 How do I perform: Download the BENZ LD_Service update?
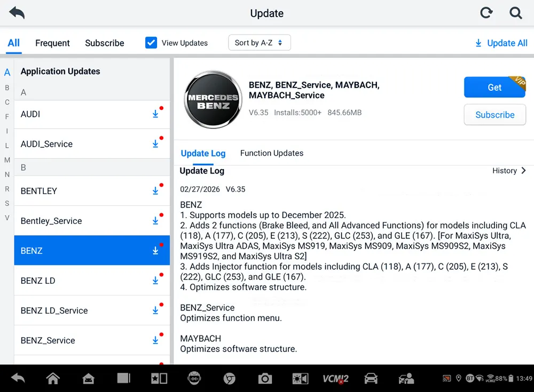point(155,310)
